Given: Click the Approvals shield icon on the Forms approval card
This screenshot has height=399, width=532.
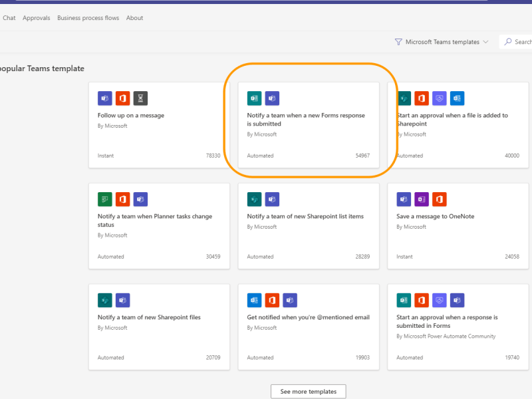Looking at the screenshot, I should point(440,300).
